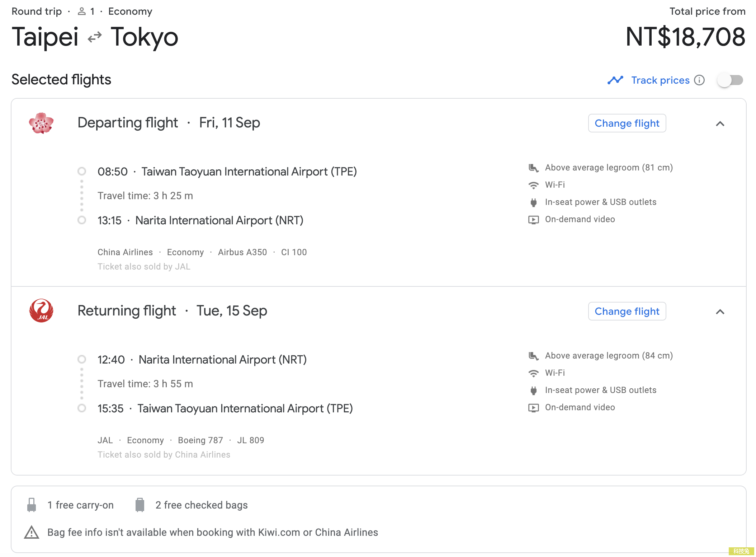The height and width of the screenshot is (557, 756).
Task: Click the 12:40 departure time marker circle
Action: coord(82,359)
